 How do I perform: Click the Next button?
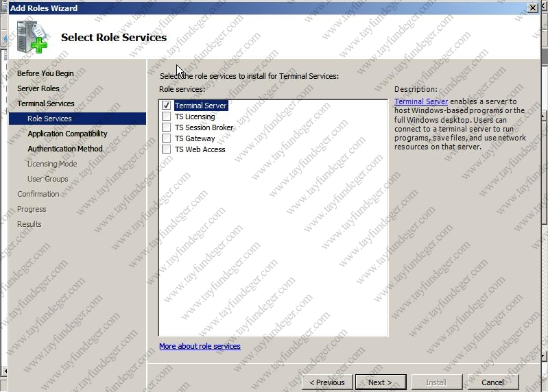point(381,382)
